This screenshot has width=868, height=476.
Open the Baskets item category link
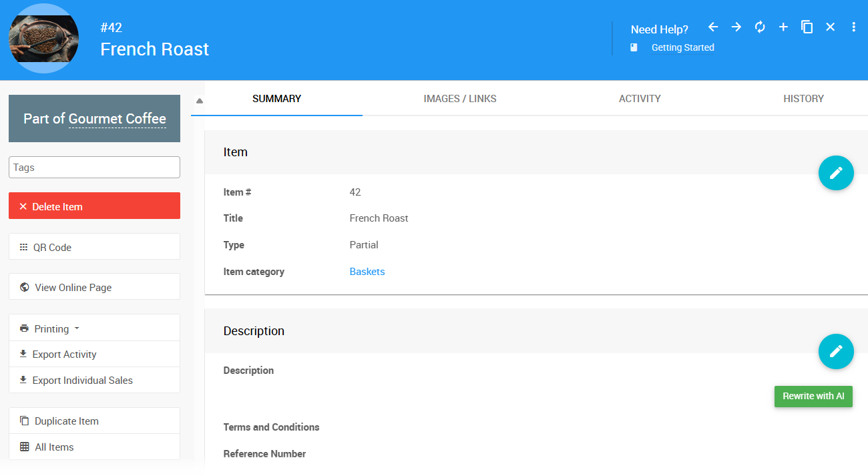coord(367,272)
